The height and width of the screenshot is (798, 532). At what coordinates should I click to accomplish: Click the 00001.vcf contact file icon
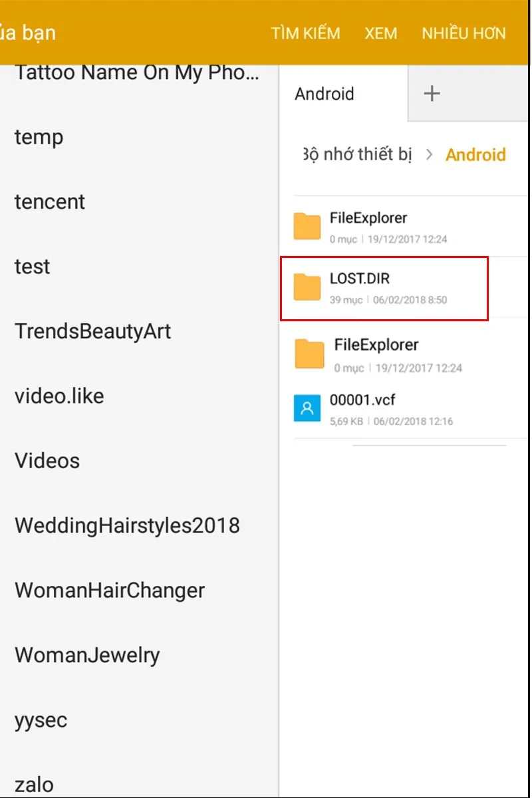click(x=307, y=408)
